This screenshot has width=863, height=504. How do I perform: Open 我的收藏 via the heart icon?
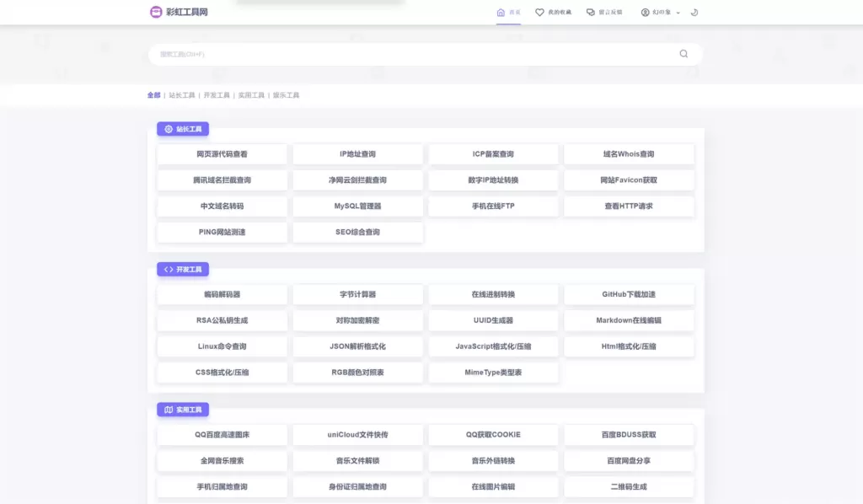[540, 13]
